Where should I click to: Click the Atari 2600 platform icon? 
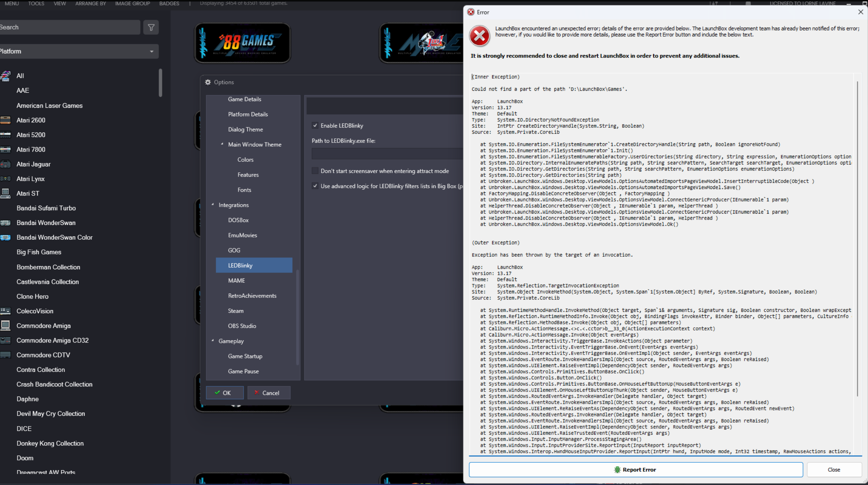point(5,120)
